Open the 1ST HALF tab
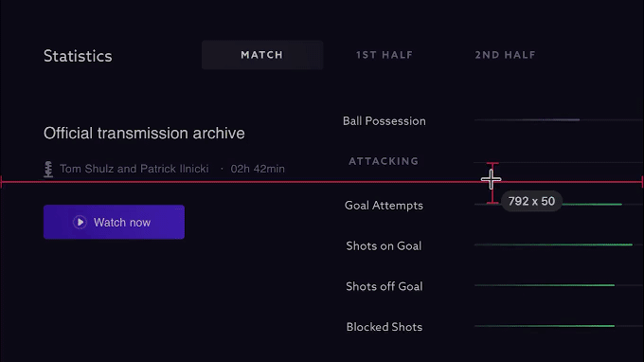This screenshot has width=644, height=362. coord(384,55)
